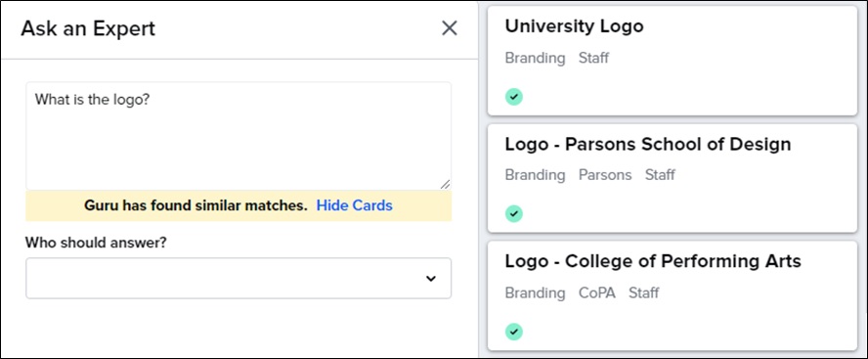Open the University Logo card

673,61
